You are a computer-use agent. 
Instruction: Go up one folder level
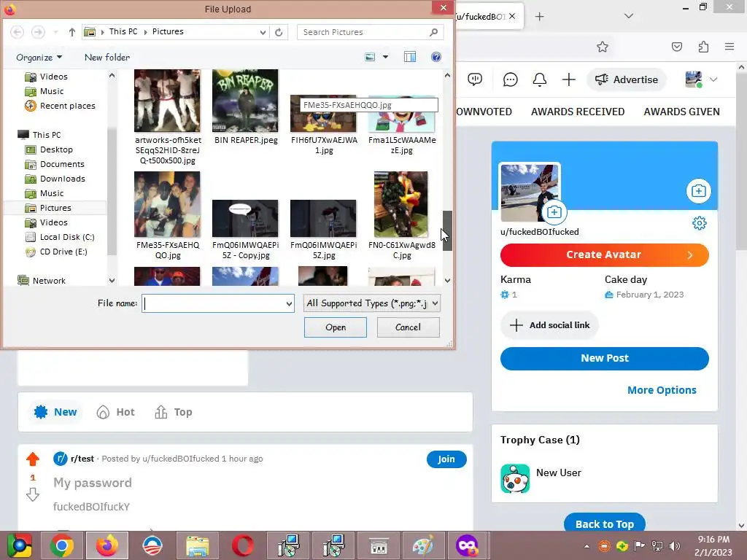72,32
